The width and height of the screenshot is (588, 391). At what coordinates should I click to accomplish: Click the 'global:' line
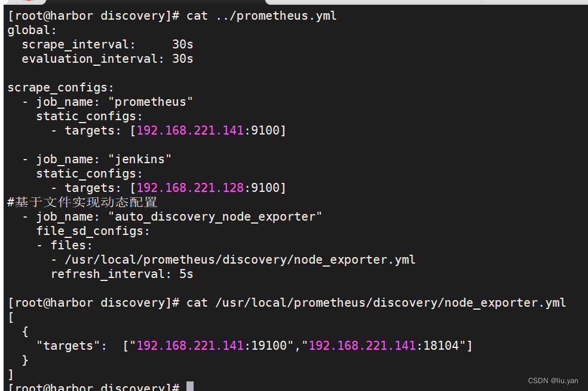(x=32, y=30)
